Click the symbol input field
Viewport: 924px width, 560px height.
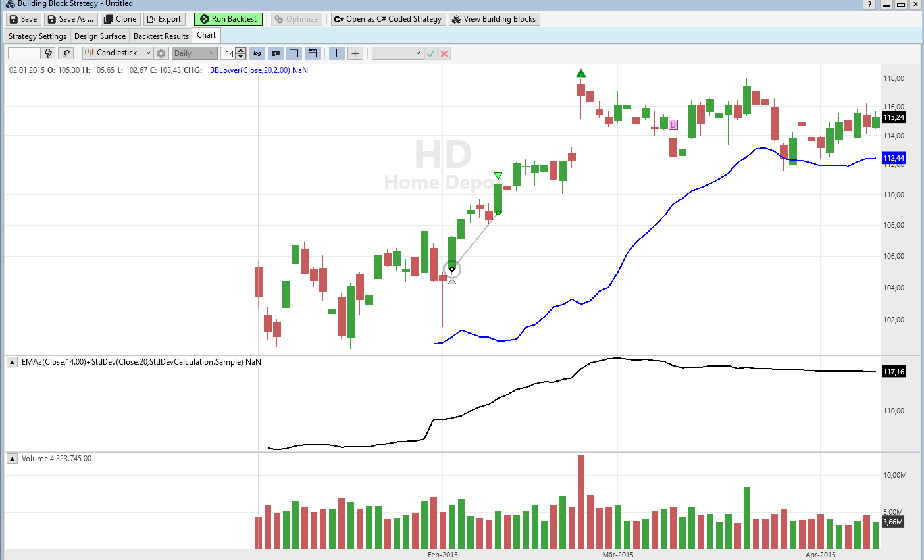pos(24,53)
